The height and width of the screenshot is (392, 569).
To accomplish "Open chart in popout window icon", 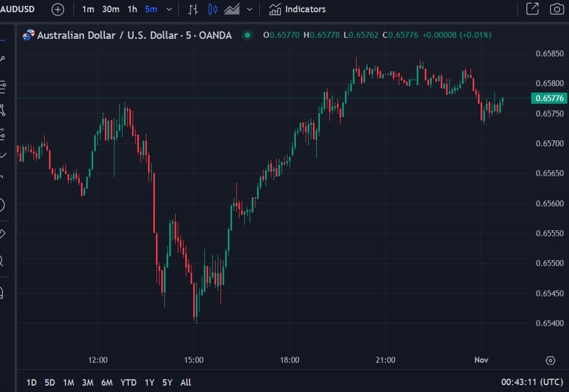I will 532,9.
